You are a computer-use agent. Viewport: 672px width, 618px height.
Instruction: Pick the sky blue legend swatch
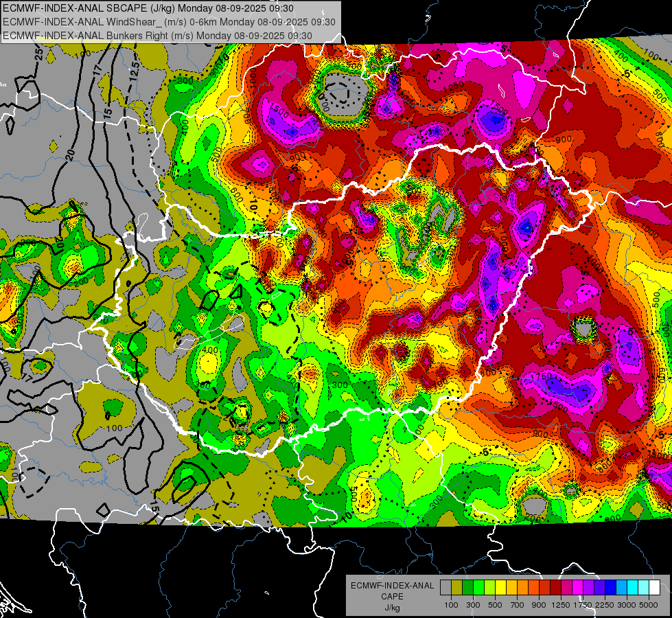621,588
